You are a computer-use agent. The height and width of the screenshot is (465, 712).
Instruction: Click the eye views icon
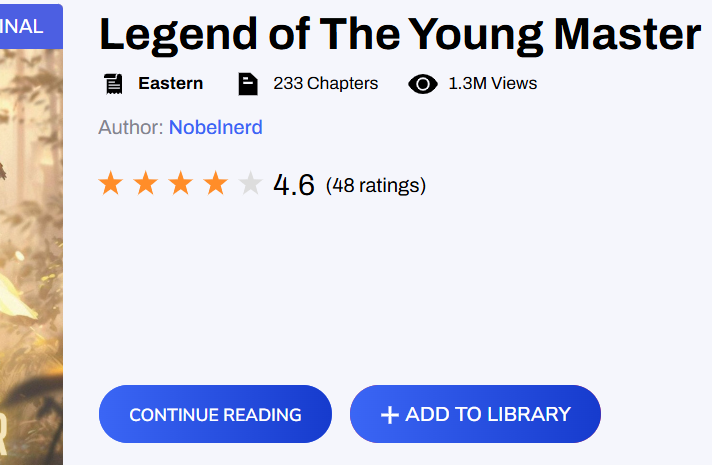[423, 84]
